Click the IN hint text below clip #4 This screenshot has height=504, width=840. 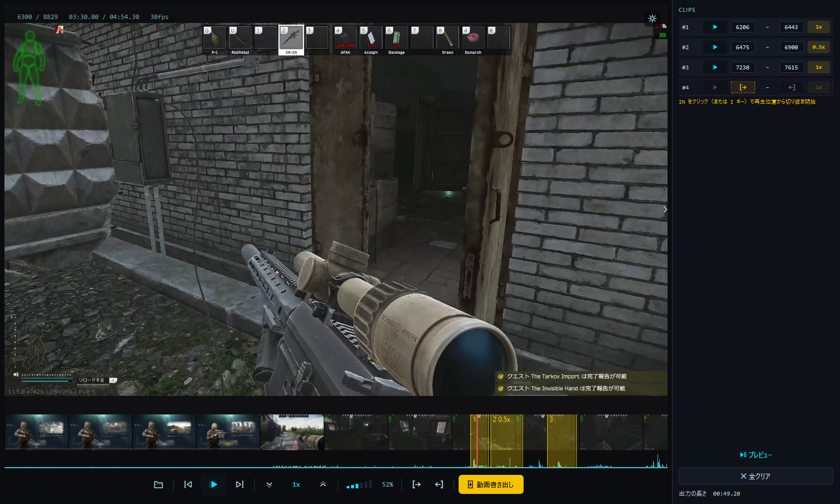coord(747,102)
